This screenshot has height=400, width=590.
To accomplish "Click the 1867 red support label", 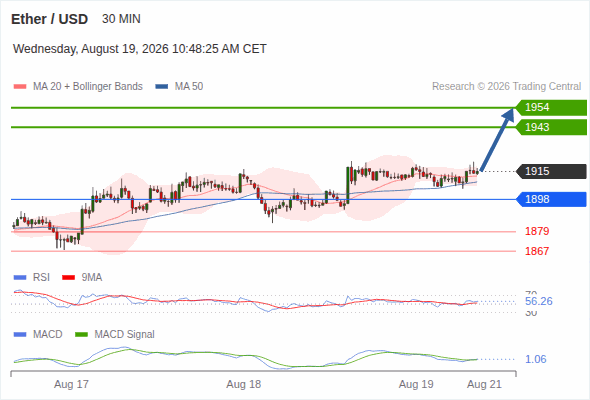I will (537, 251).
